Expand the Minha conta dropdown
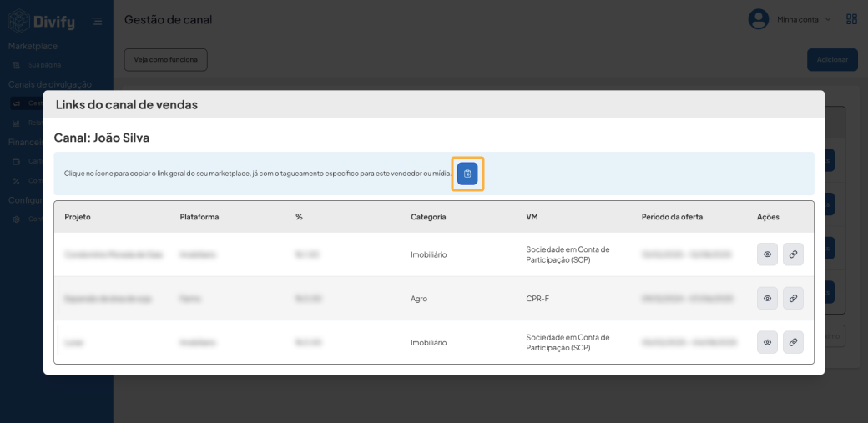The width and height of the screenshot is (868, 423). click(804, 19)
